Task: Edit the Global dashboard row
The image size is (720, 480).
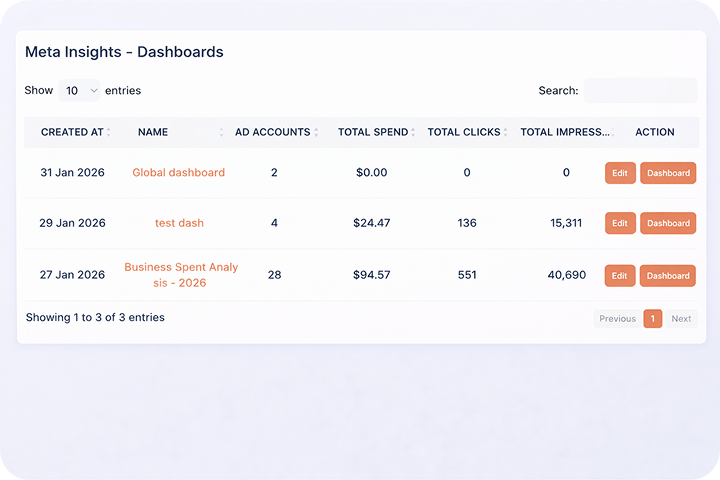Action: tap(620, 173)
